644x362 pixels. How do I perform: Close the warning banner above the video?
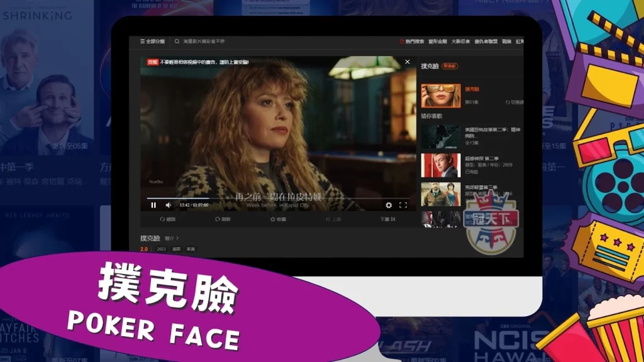[x=407, y=62]
